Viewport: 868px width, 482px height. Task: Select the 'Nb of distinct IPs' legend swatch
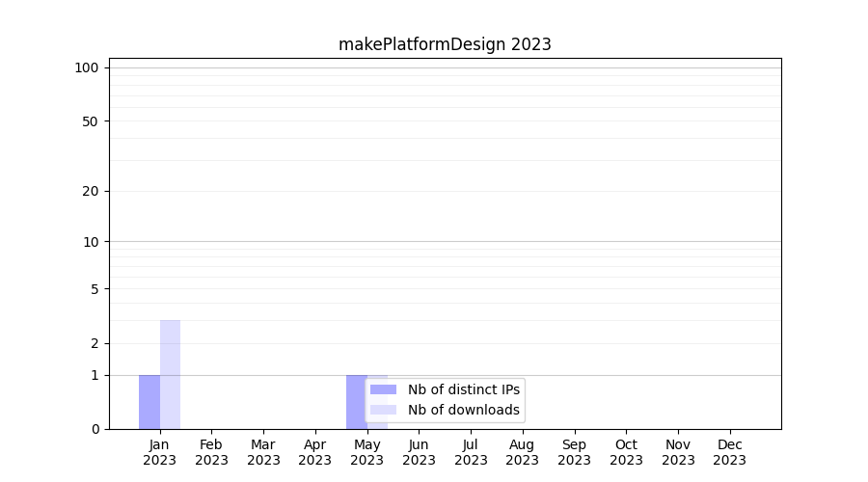click(383, 389)
